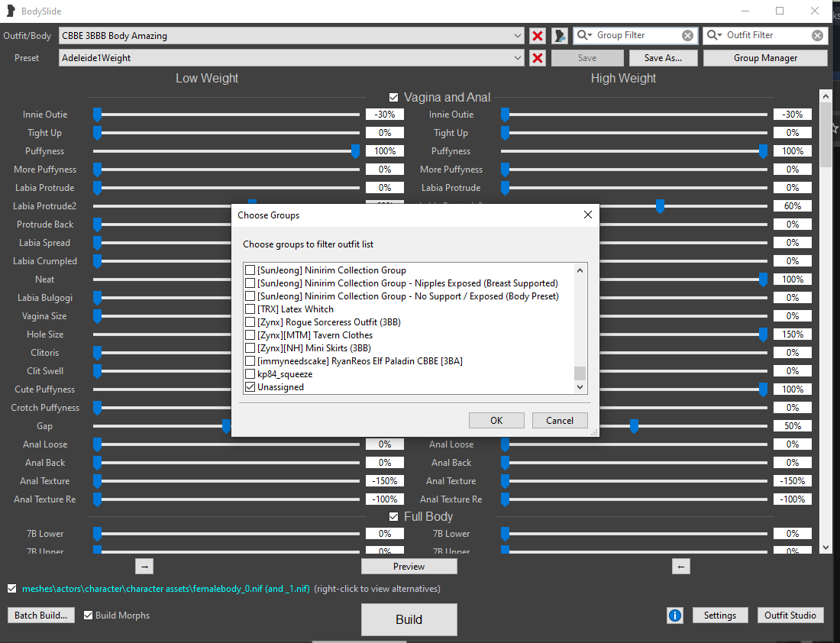Check the [SunJeong] Ninirim Collection Group box
The width and height of the screenshot is (840, 643).
pos(250,270)
